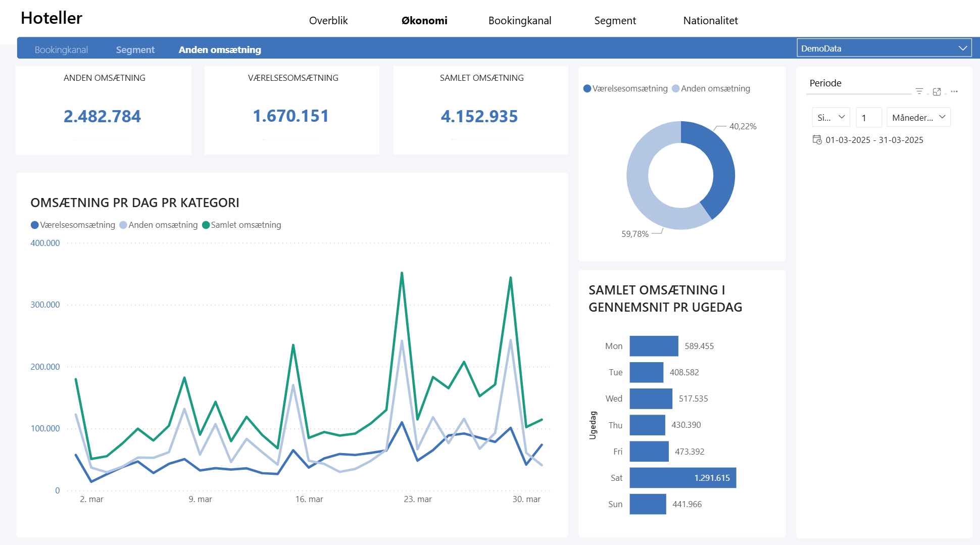This screenshot has width=980, height=545.
Task: Click the Fri bar 473.392
Action: [x=649, y=452]
